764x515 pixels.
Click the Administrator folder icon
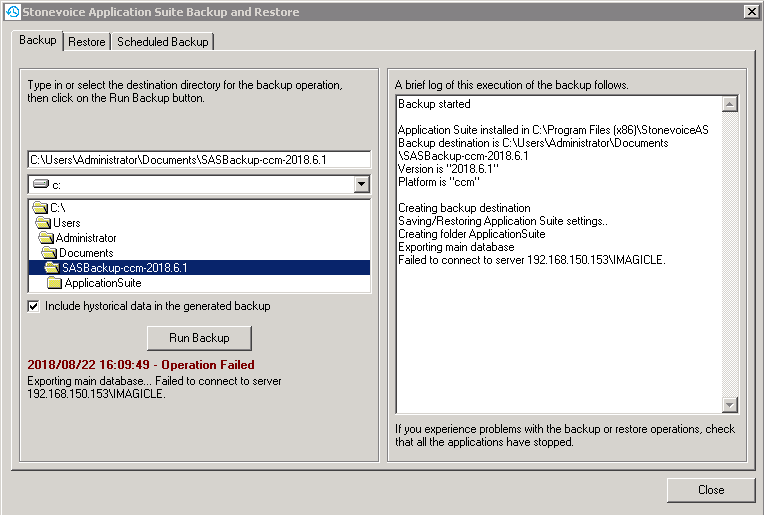click(x=47, y=238)
